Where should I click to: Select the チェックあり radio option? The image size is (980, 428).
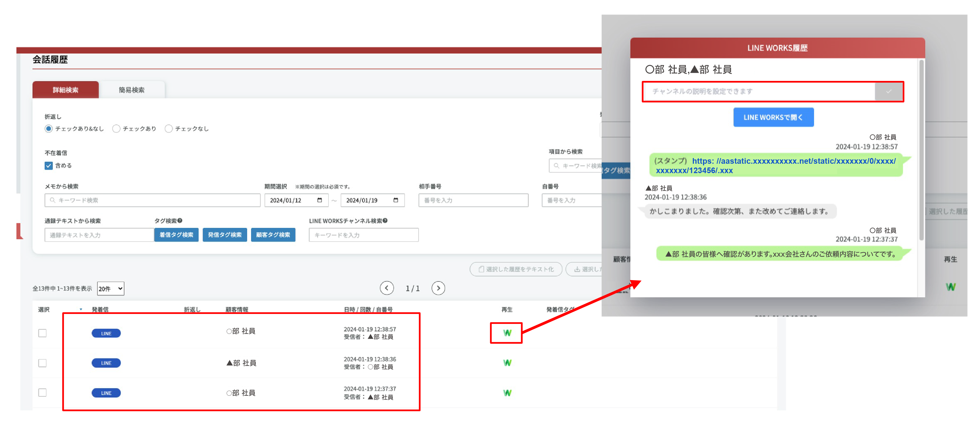(x=117, y=129)
